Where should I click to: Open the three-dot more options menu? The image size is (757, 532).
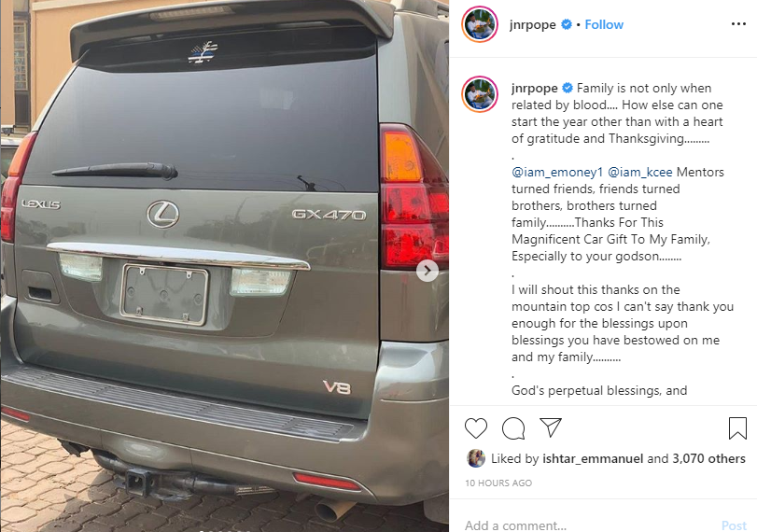(738, 24)
